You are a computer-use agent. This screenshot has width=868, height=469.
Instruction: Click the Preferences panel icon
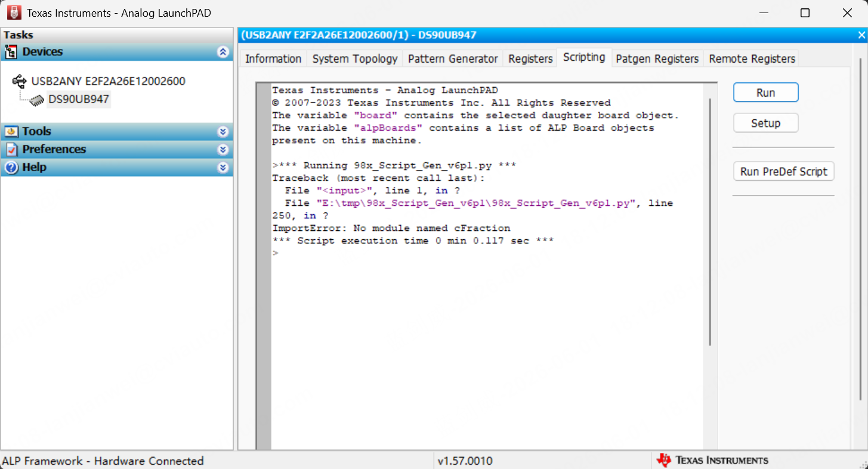point(11,149)
